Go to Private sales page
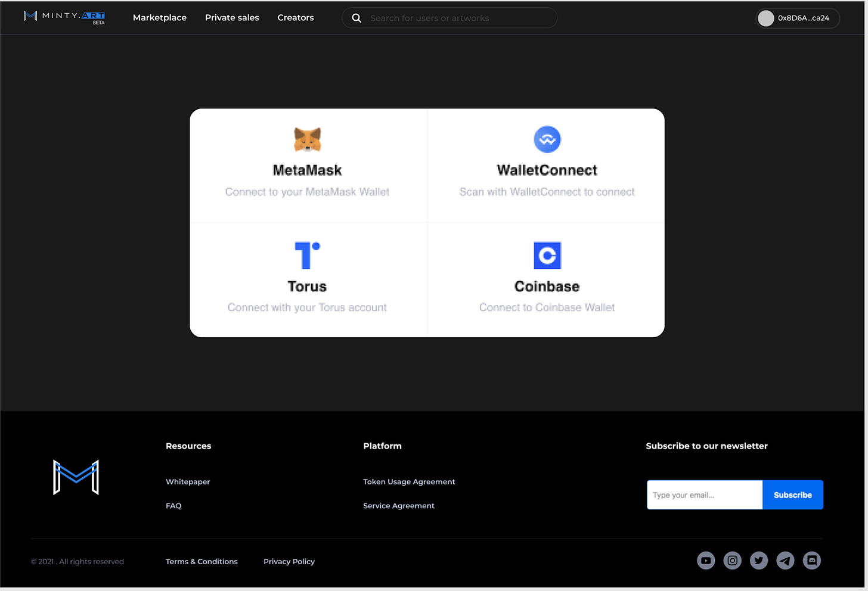The height and width of the screenshot is (591, 868). pyautogui.click(x=232, y=18)
